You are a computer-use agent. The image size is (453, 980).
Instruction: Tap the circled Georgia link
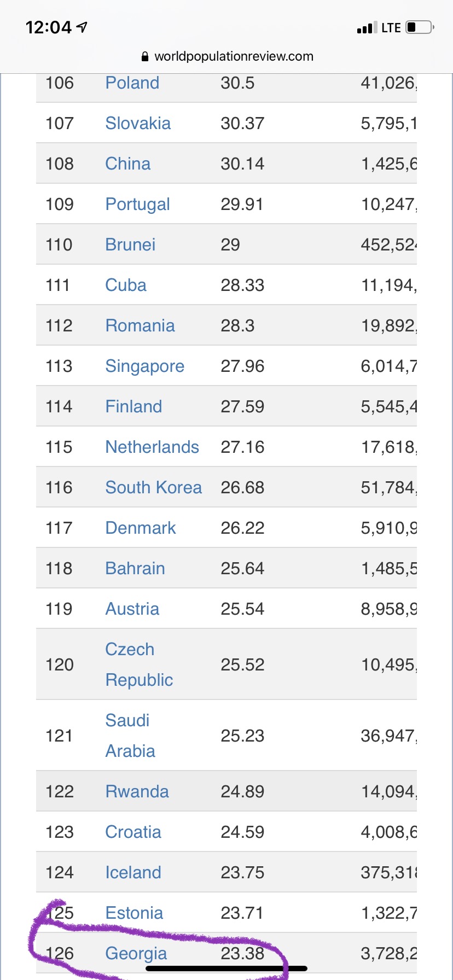pos(136,954)
